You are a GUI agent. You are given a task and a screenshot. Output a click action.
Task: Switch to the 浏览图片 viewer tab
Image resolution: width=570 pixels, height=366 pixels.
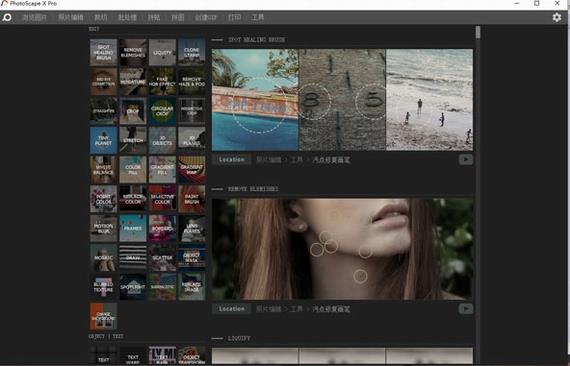35,17
